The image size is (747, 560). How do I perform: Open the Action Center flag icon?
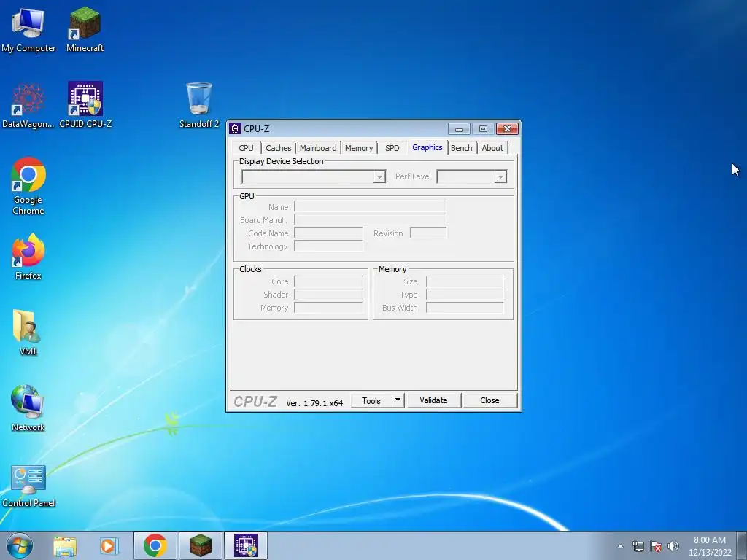coord(656,546)
